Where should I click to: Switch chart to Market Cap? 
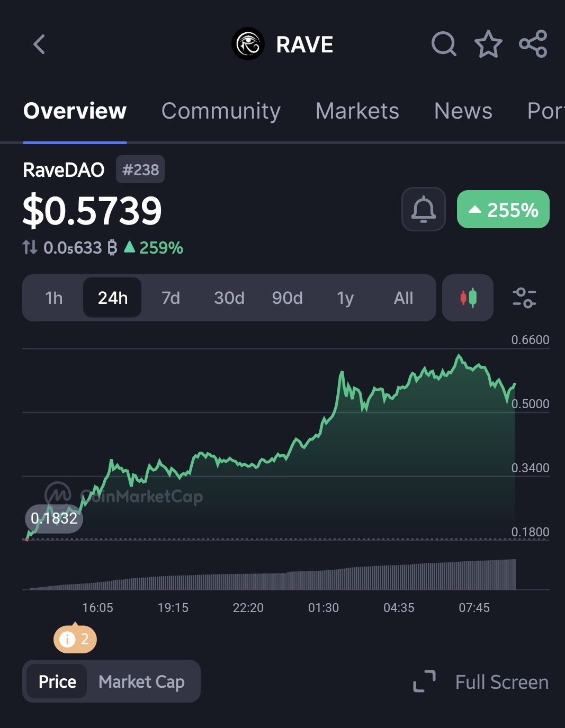coord(141,682)
